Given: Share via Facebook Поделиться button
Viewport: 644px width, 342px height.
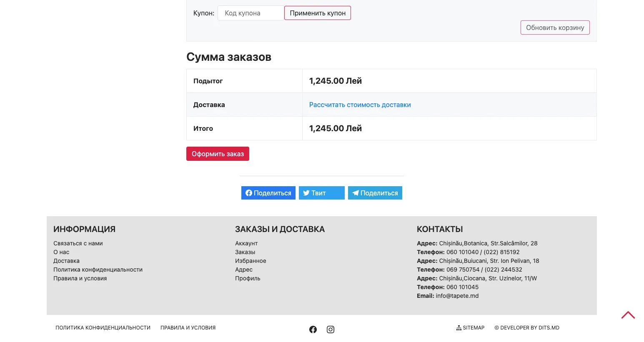Looking at the screenshot, I should click(x=268, y=193).
